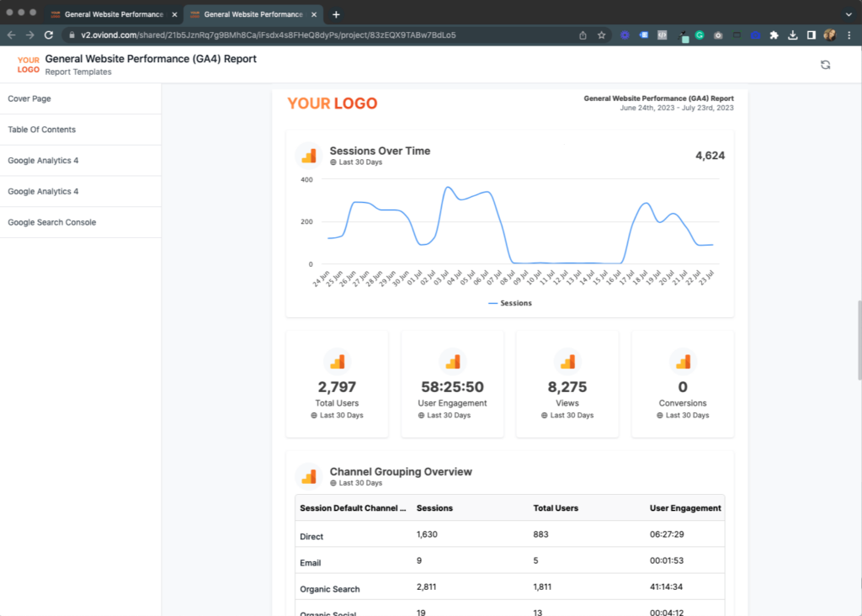The image size is (862, 616).
Task: Click the Report Templates subtitle link
Action: (x=78, y=72)
